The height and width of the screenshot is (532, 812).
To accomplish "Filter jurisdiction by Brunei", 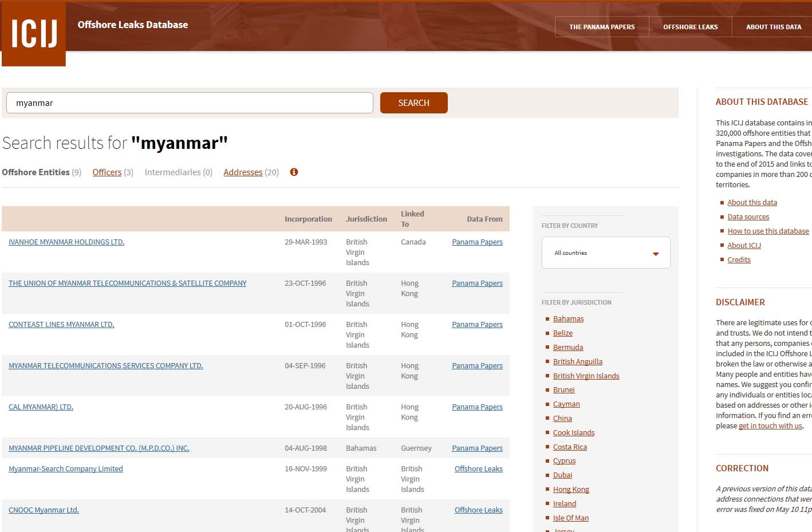I will [x=564, y=390].
